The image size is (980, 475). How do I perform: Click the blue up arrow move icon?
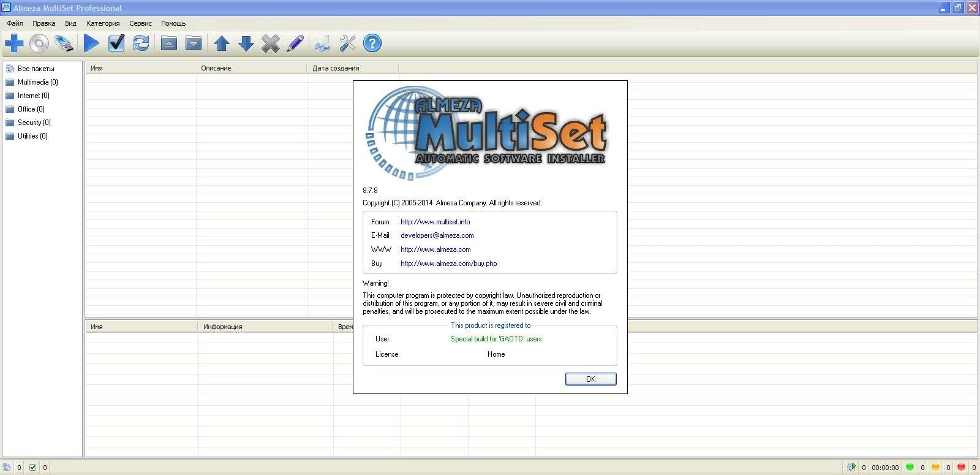click(x=222, y=44)
